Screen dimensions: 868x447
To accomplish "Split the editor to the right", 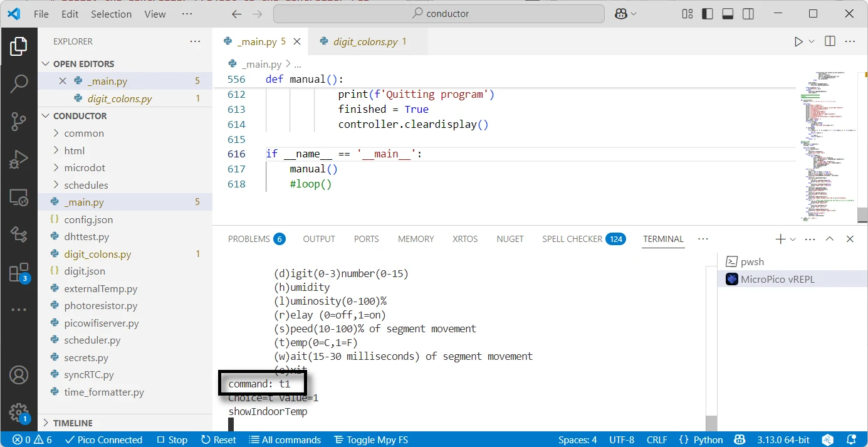I will click(830, 41).
